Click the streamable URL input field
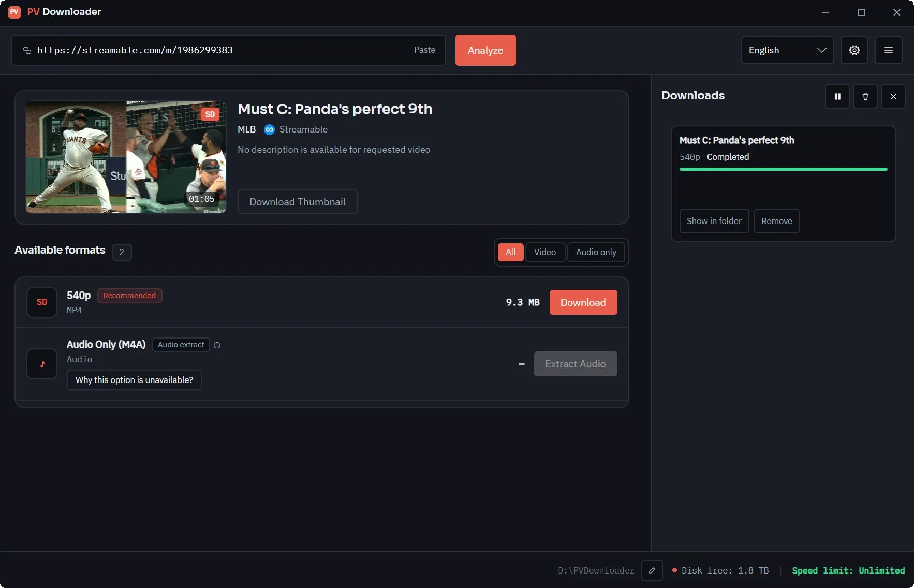Image resolution: width=914 pixels, height=588 pixels. (229, 50)
